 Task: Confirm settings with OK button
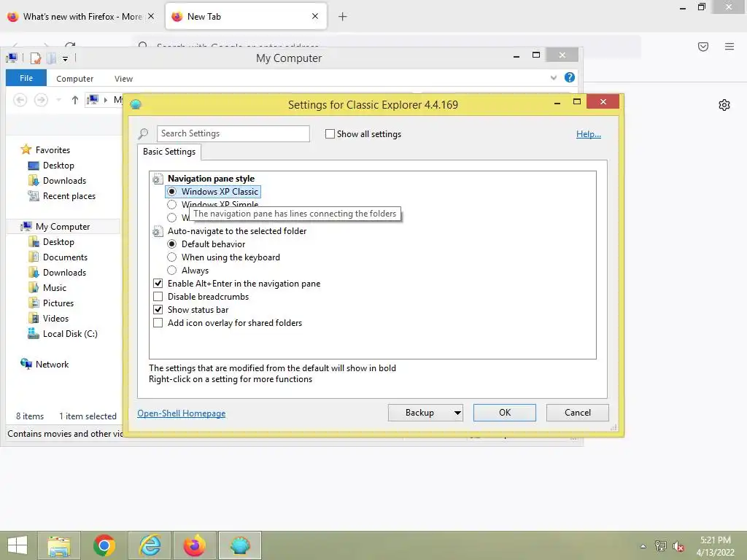click(505, 413)
